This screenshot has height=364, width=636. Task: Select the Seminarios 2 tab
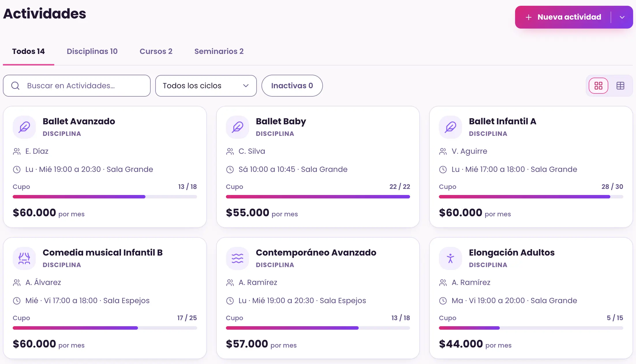[x=219, y=51]
